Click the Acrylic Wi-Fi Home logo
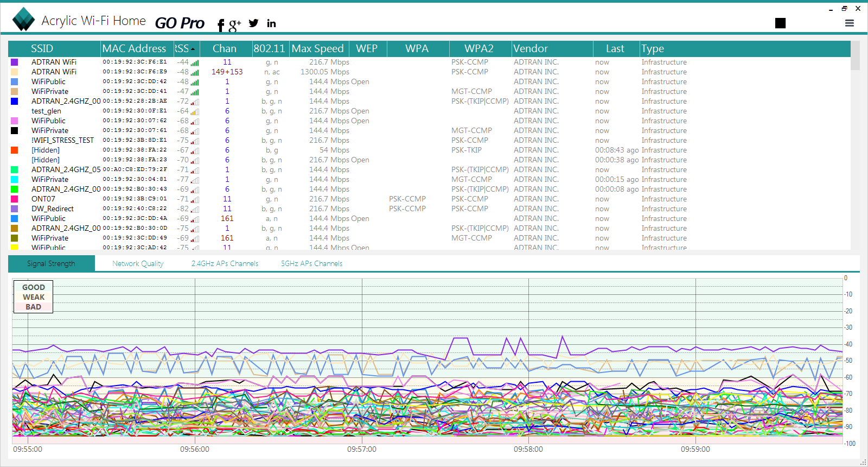This screenshot has width=868, height=467. pyautogui.click(x=23, y=20)
